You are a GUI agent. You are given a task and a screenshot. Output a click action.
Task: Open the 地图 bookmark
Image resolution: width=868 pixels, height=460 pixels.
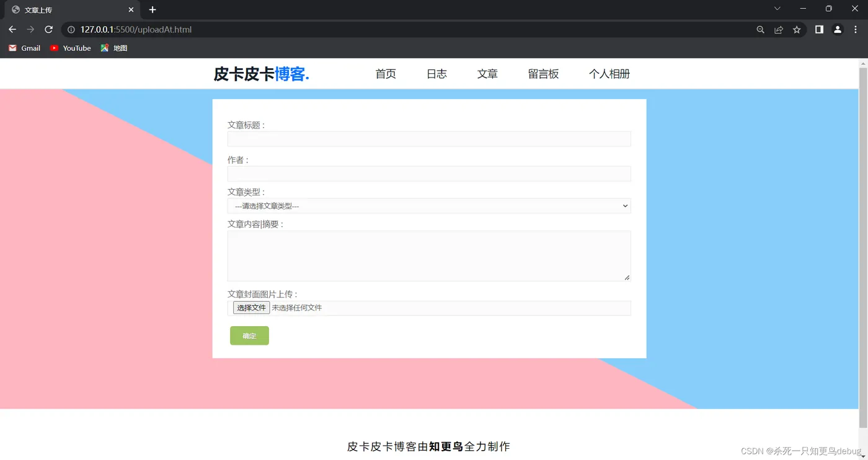[114, 48]
